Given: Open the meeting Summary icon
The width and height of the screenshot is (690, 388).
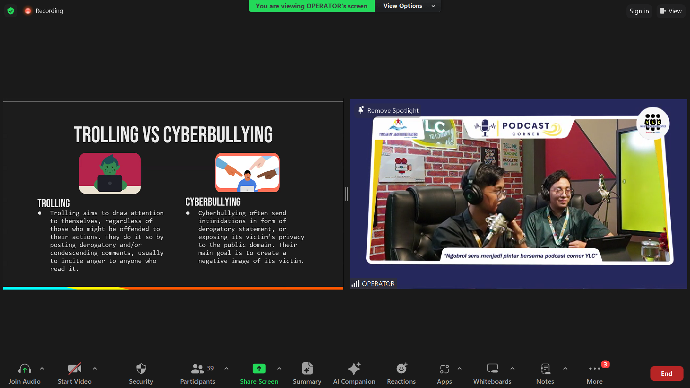Looking at the screenshot, I should click(307, 369).
